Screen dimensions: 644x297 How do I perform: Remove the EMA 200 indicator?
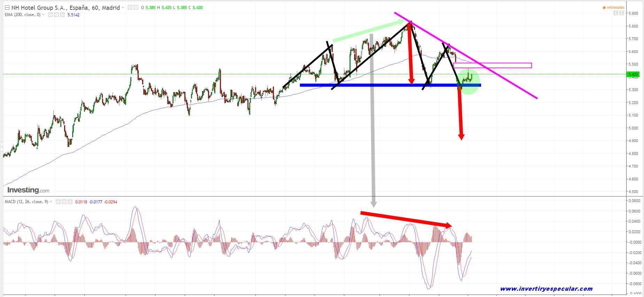coord(62,15)
